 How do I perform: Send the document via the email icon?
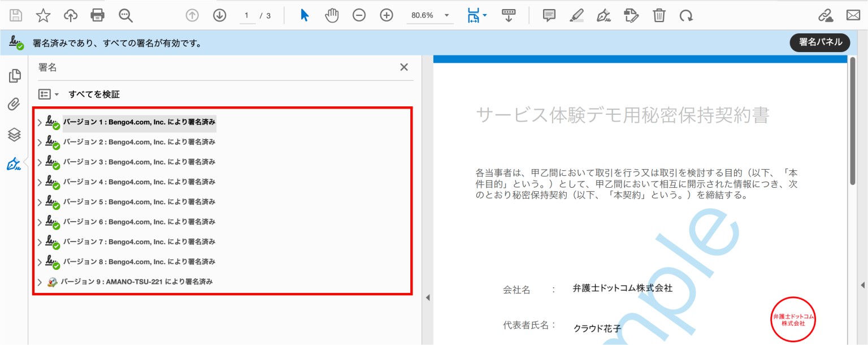[x=853, y=15]
